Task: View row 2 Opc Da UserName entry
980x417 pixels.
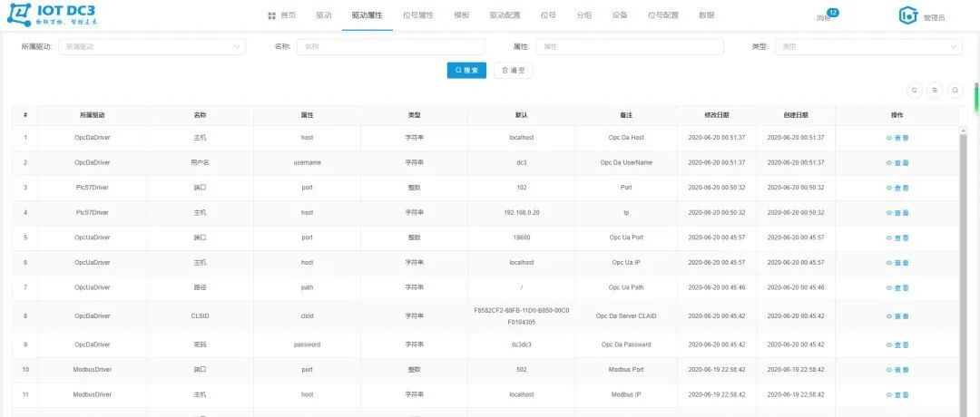Action: pos(897,163)
